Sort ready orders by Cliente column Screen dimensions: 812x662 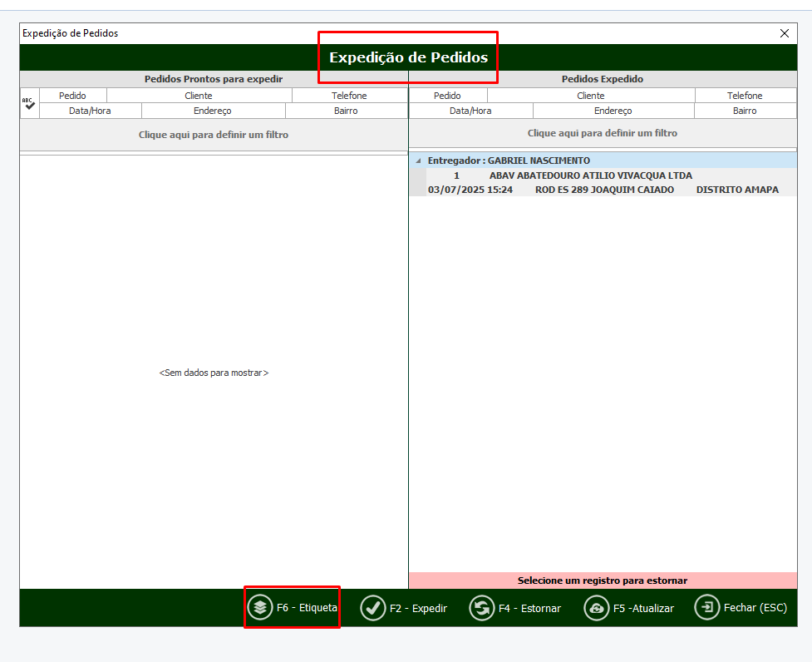click(x=199, y=96)
